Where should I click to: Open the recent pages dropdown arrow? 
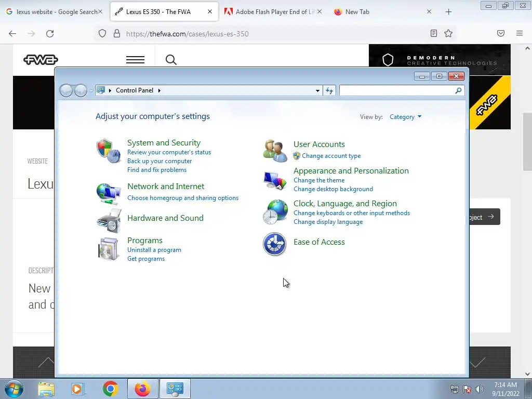pyautogui.click(x=91, y=90)
